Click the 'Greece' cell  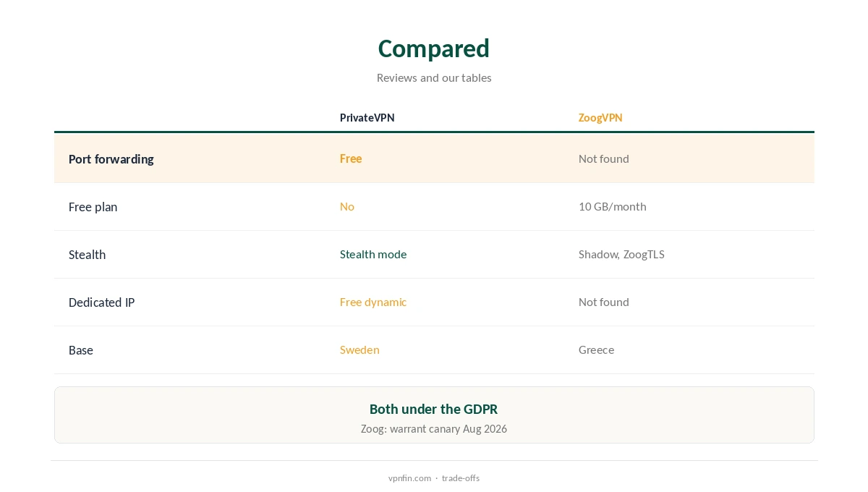pyautogui.click(x=596, y=349)
